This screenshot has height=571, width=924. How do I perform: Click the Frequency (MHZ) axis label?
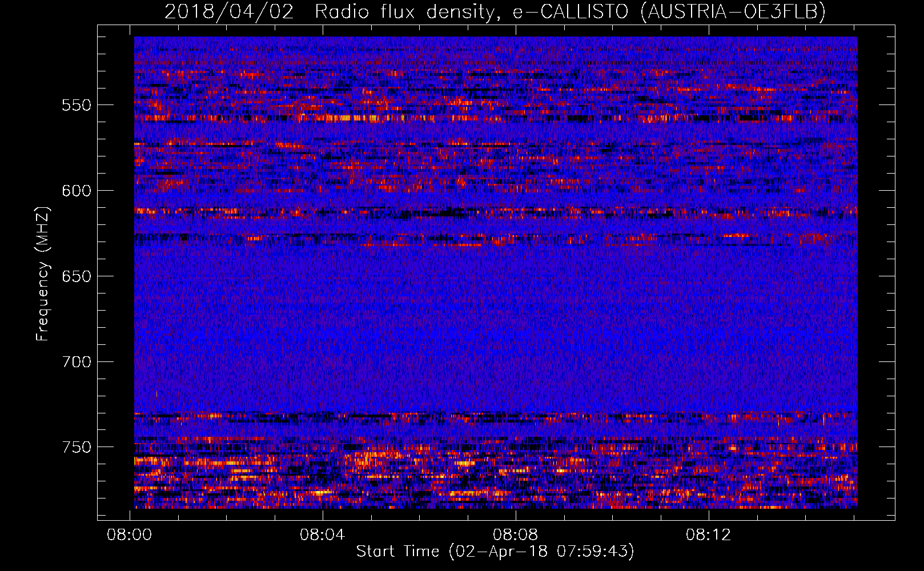(43, 274)
